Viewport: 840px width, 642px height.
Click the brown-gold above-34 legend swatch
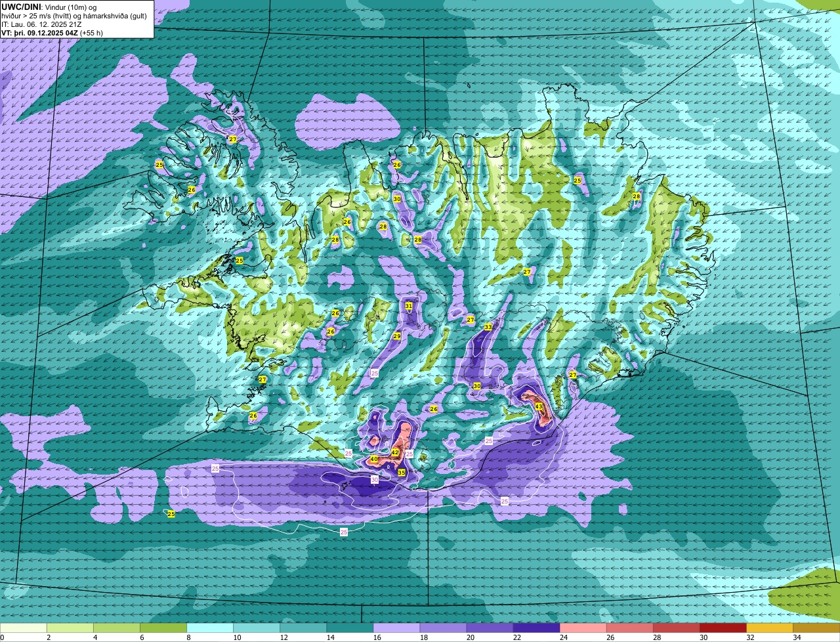[x=816, y=628]
